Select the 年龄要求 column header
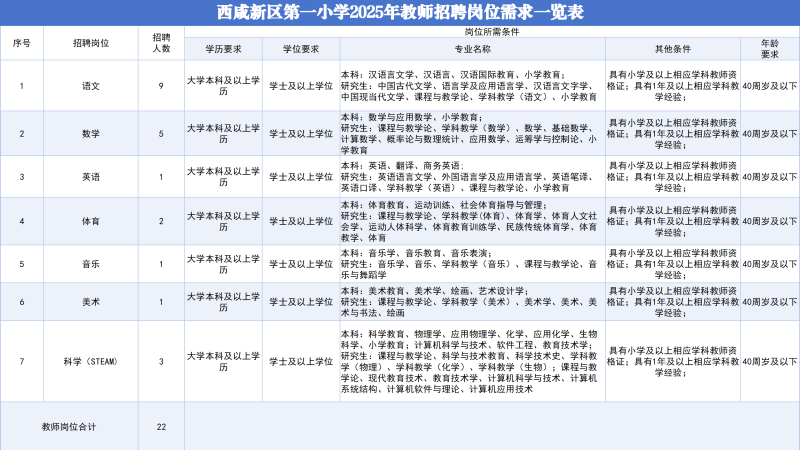 click(x=769, y=50)
